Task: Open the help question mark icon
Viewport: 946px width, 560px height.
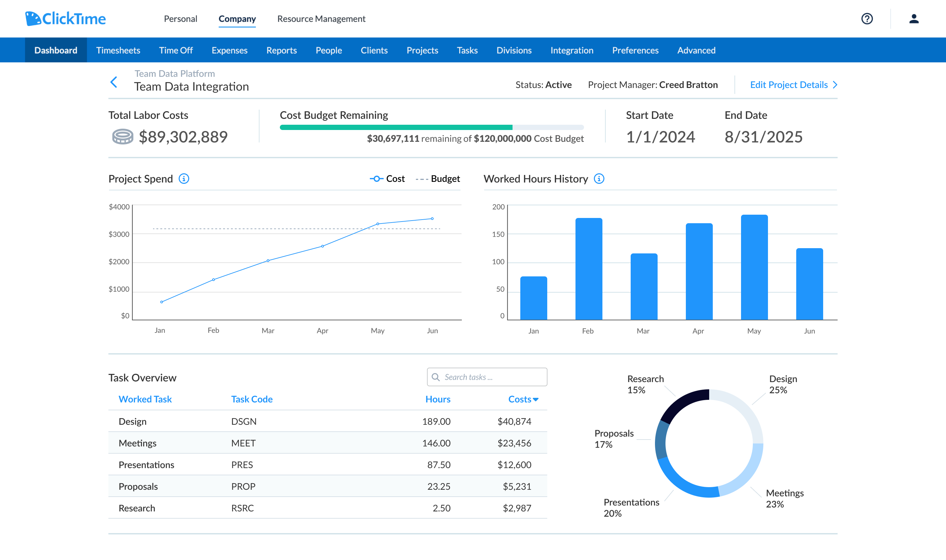Action: [867, 18]
